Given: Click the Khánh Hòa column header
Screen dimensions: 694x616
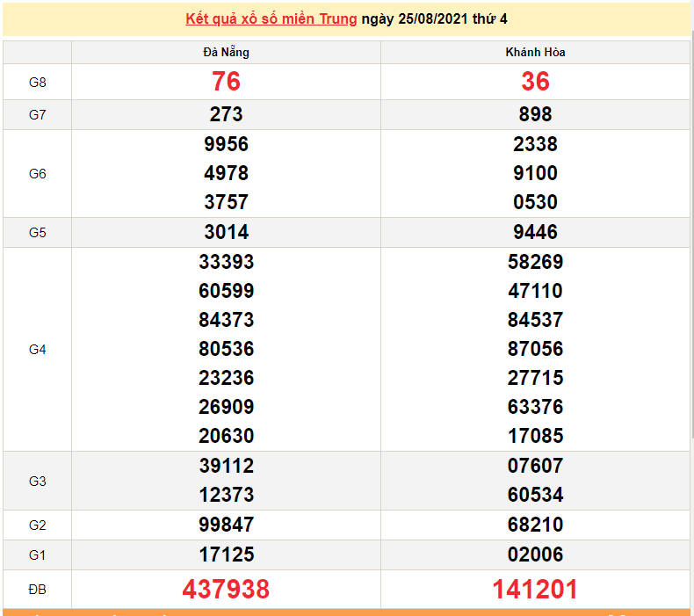Looking at the screenshot, I should (x=535, y=53).
